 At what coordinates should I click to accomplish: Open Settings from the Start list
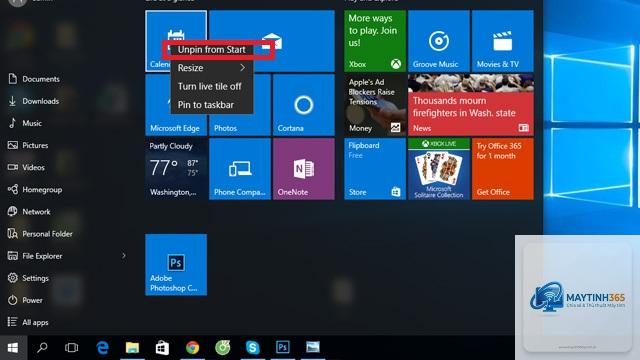[x=28, y=278]
